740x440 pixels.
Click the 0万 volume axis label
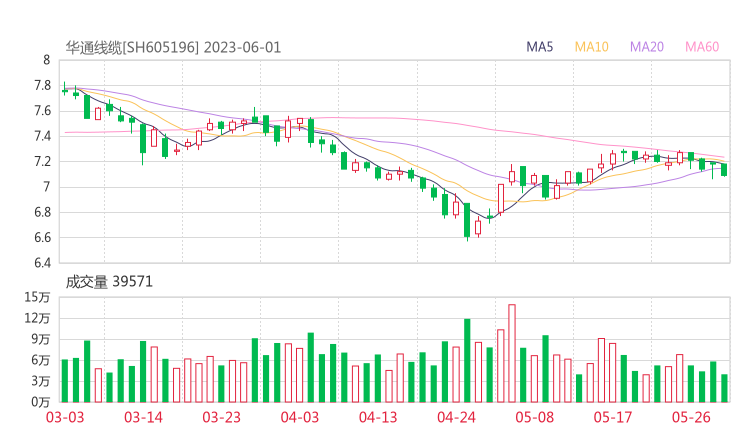tap(41, 402)
